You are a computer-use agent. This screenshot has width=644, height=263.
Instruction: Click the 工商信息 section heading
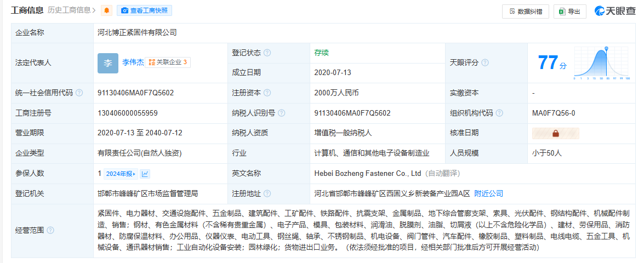pyautogui.click(x=27, y=10)
